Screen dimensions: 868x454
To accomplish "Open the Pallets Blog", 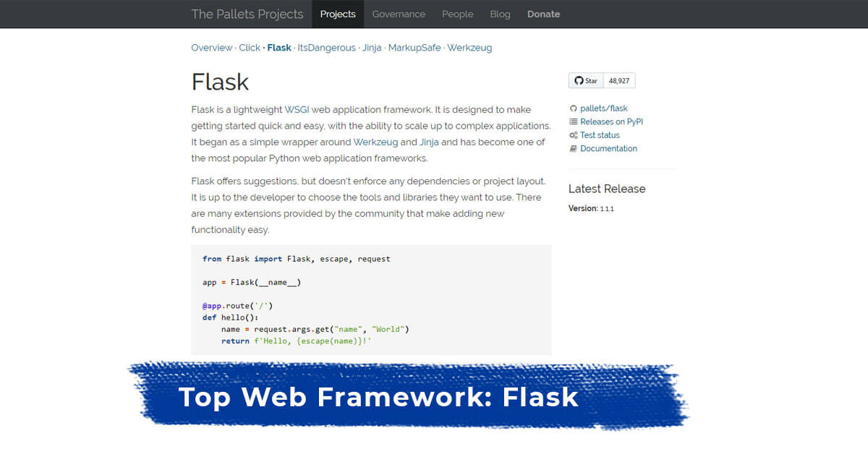I will tap(500, 14).
